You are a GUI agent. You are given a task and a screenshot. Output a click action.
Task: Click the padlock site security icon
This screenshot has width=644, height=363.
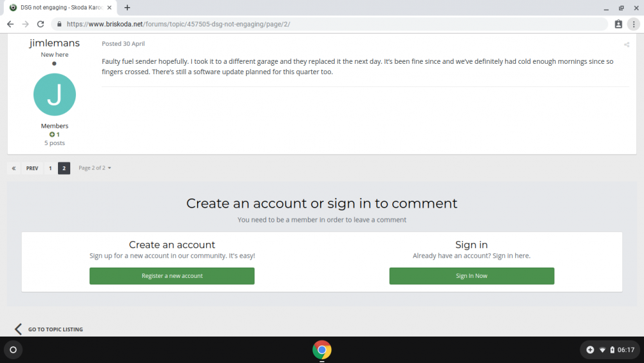[x=59, y=25]
